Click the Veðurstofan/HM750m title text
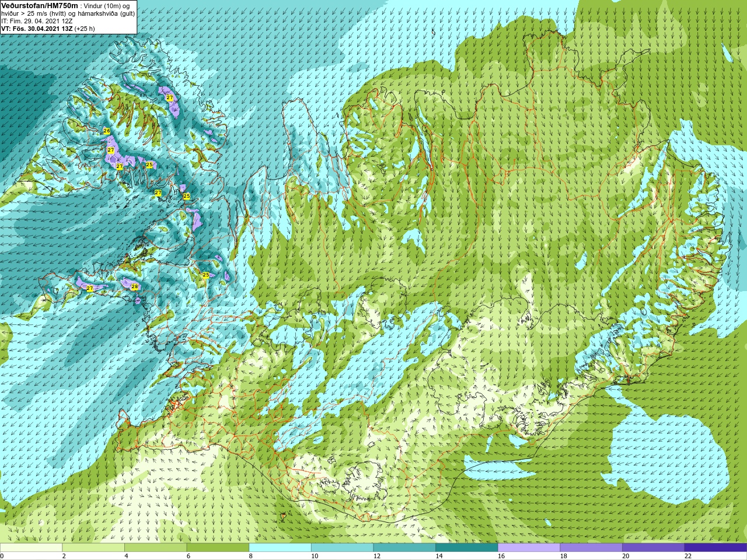747x560 pixels. pos(39,5)
